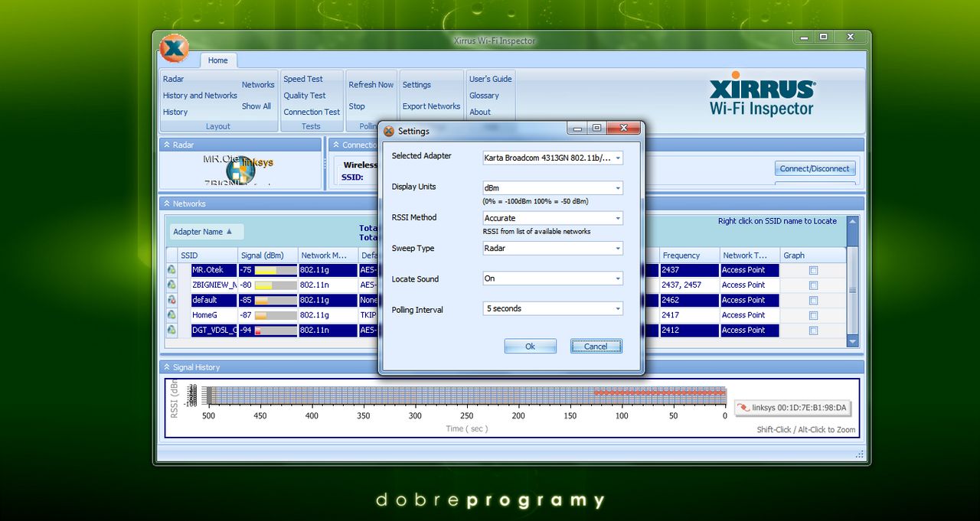The image size is (980, 521).
Task: Check the Graph box for default network
Action: [813, 300]
